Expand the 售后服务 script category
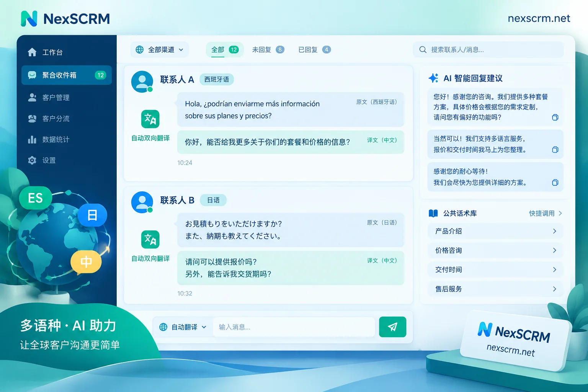The image size is (588, 392). [x=495, y=289]
